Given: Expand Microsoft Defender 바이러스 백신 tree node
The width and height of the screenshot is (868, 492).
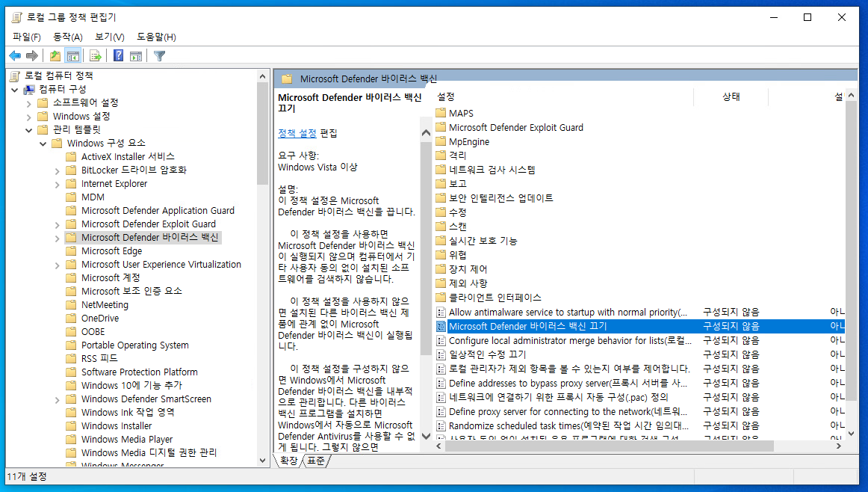Looking at the screenshot, I should [x=57, y=238].
